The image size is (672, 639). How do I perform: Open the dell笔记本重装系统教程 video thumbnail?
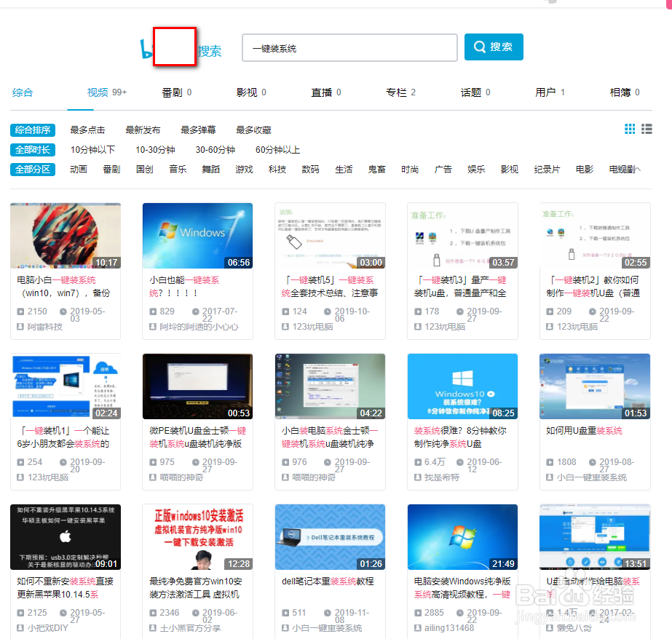pyautogui.click(x=329, y=537)
